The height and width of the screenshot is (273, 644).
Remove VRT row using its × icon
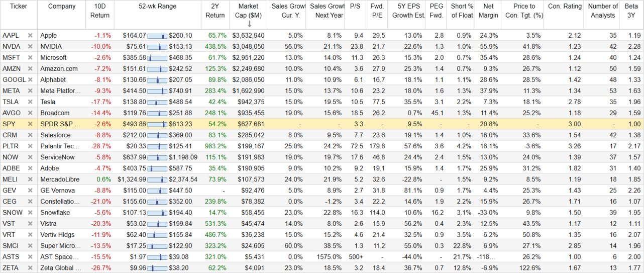tap(30, 235)
